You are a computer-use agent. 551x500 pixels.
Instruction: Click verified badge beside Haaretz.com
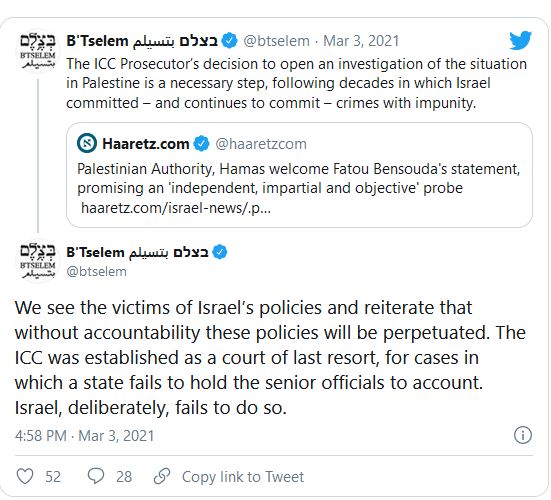201,143
